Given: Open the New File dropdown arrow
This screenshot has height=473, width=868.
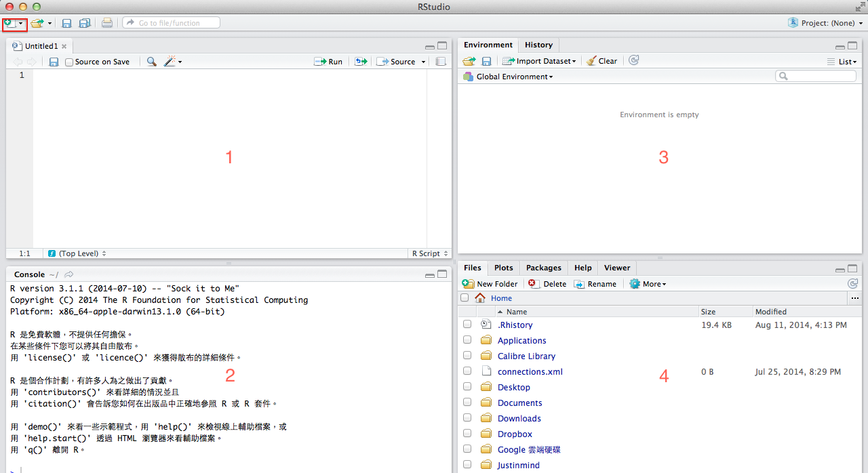Looking at the screenshot, I should (21, 23).
